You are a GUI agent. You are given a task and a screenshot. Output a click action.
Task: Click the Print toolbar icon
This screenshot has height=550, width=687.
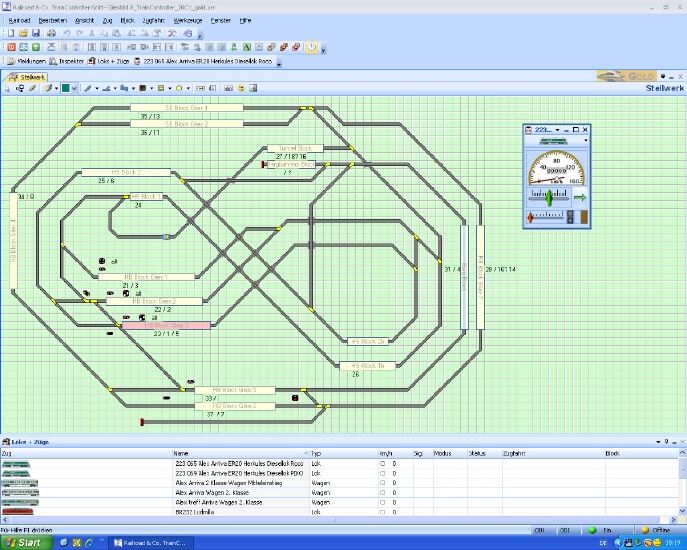pos(50,33)
